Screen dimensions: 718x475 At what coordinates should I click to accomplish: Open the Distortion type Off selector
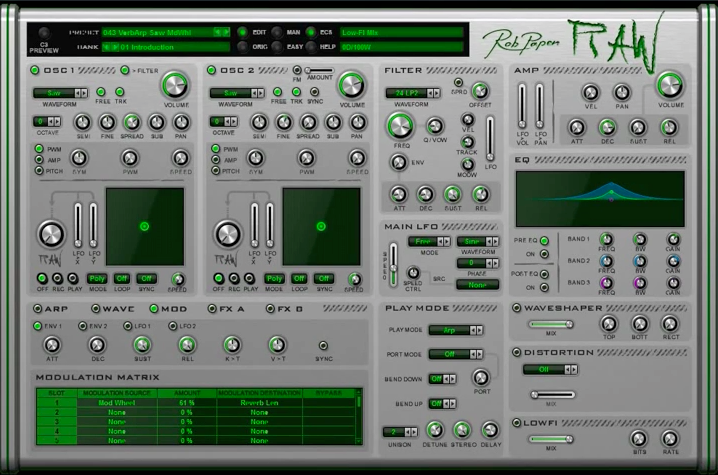tap(550, 369)
